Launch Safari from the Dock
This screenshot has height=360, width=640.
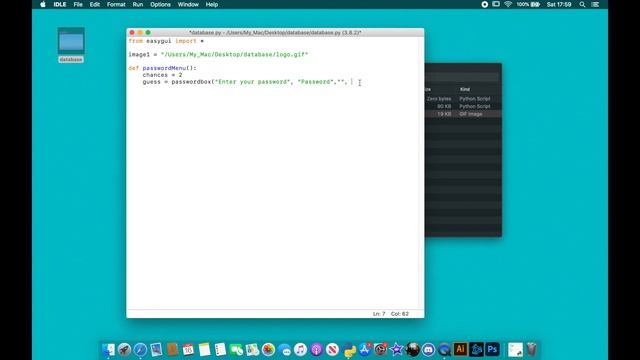(x=140, y=349)
